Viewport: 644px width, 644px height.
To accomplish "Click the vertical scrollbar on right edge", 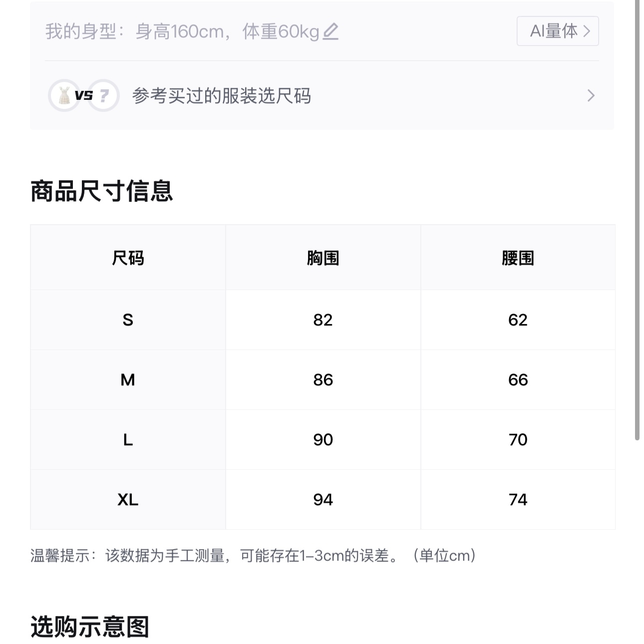I will tap(638, 220).
